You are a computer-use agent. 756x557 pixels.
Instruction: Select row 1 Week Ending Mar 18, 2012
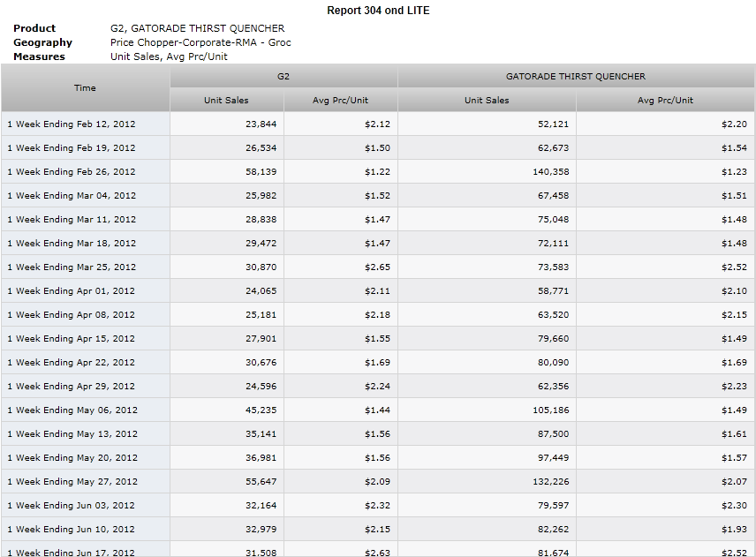[x=378, y=244]
